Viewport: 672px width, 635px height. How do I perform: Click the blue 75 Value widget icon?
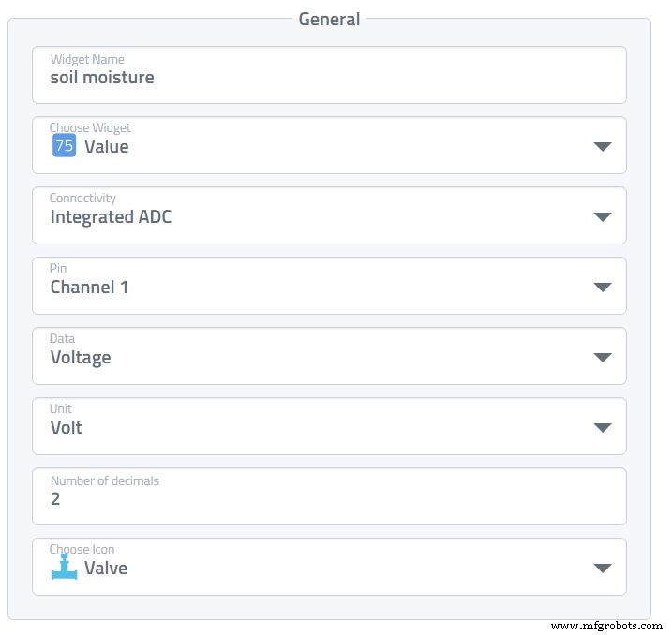(x=64, y=146)
